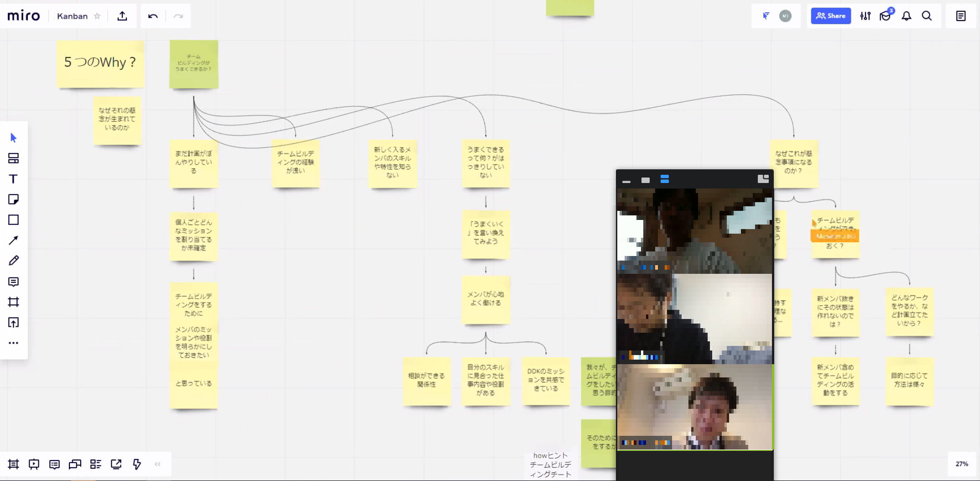Select the '目的に応じて方法は様々' sticky note
980x481 pixels.
point(909,381)
